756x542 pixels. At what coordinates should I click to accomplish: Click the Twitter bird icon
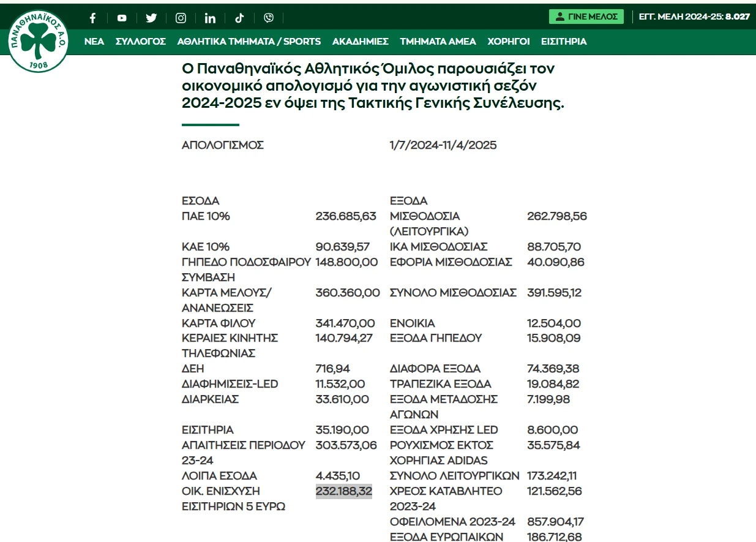click(151, 18)
